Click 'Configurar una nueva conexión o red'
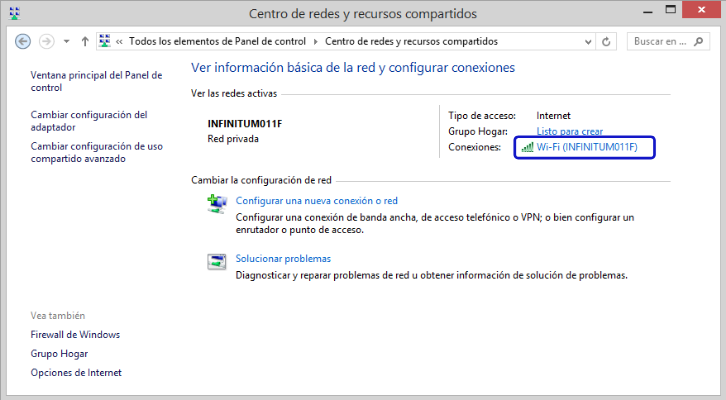 [317, 200]
